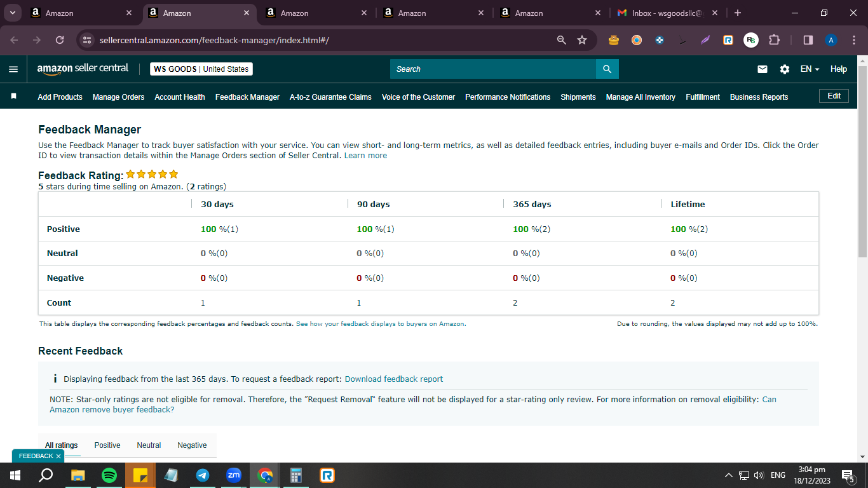Dismiss the FEEDBACK tag close icon

(58, 456)
